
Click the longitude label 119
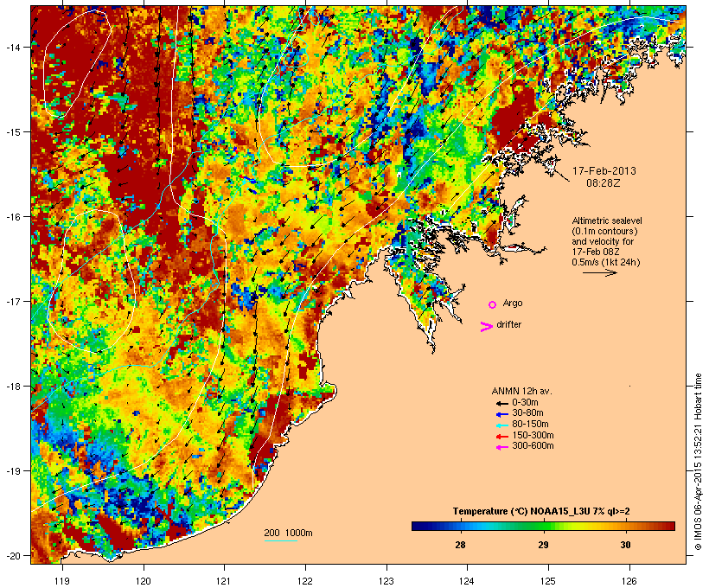tap(62, 581)
